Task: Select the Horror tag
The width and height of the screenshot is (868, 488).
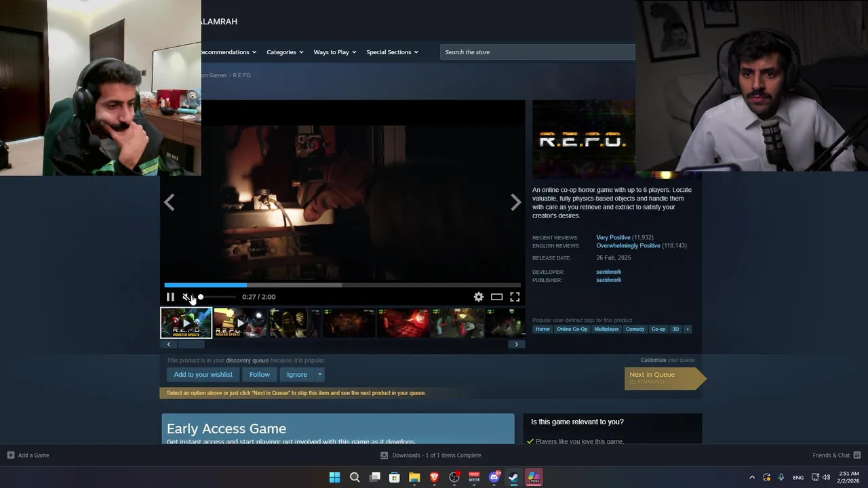Action: (542, 329)
